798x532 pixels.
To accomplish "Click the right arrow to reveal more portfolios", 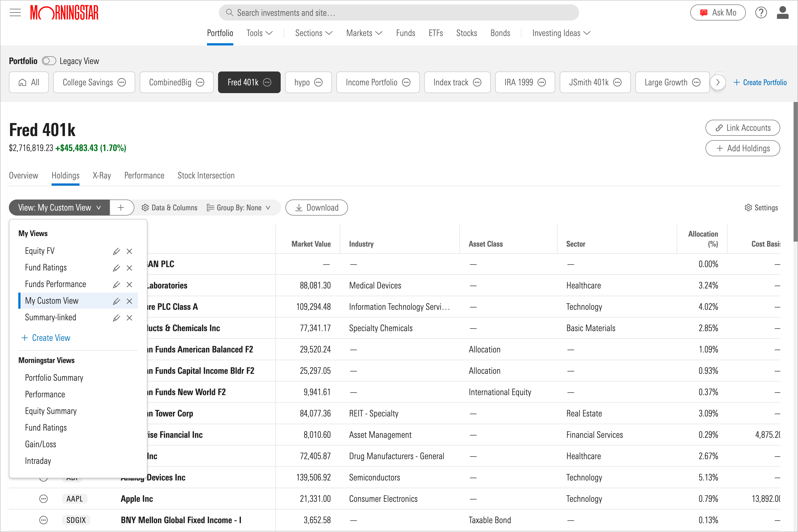I will coord(717,82).
